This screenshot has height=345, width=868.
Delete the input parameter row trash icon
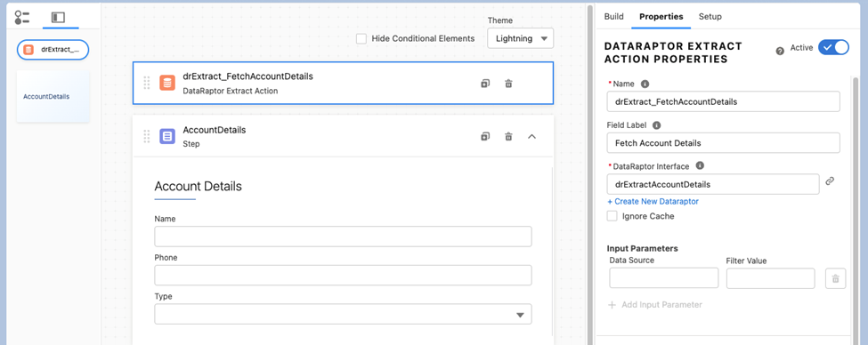pos(835,278)
